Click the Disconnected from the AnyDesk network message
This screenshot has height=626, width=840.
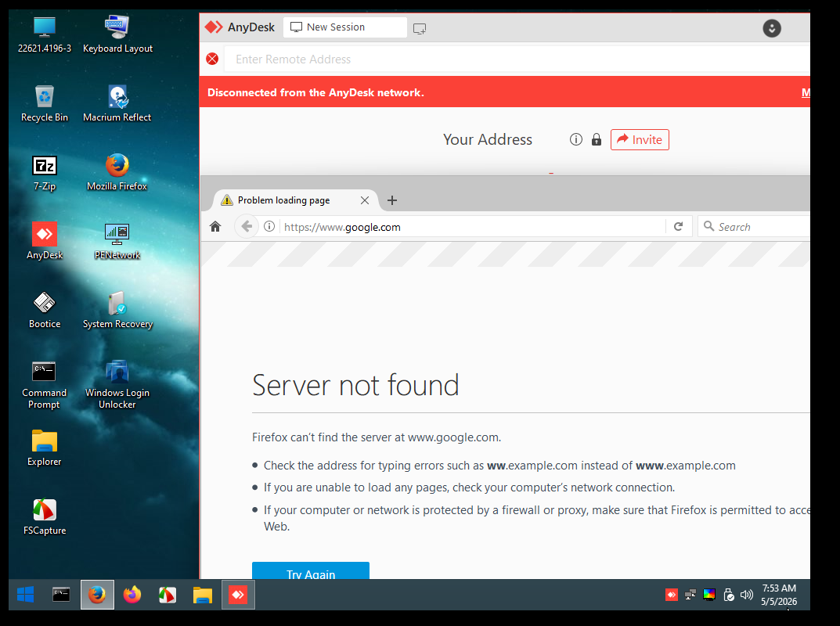[315, 92]
